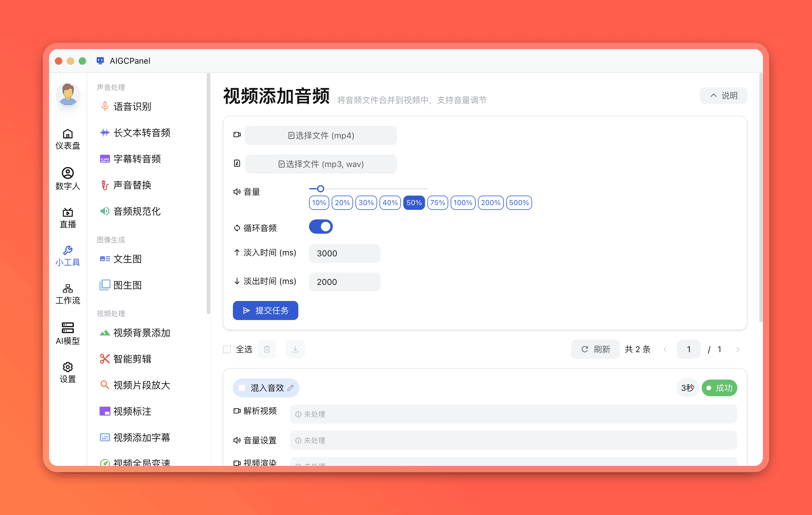Go to previous page arrow

[665, 349]
